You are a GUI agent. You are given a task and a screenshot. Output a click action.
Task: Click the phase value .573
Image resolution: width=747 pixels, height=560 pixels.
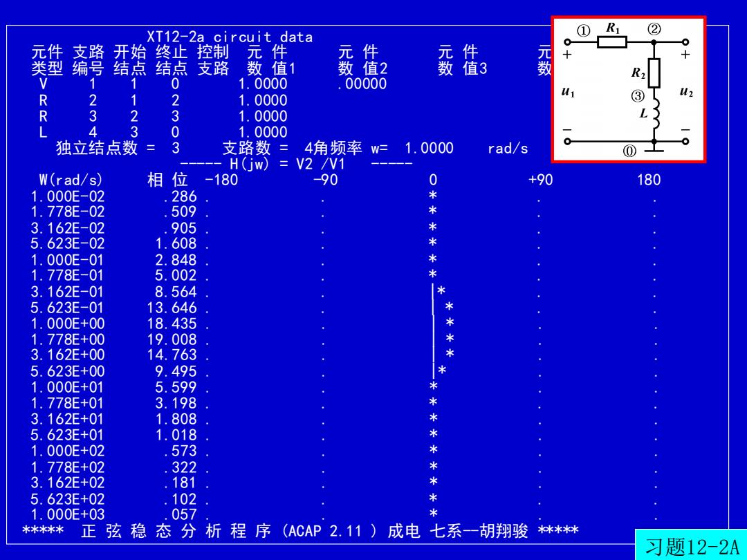pos(180,451)
